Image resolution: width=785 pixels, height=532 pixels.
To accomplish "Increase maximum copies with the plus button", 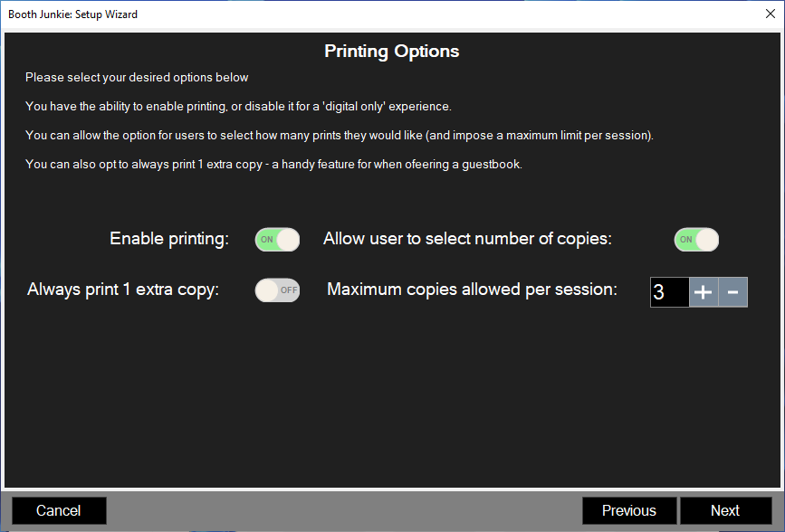I will click(x=704, y=292).
